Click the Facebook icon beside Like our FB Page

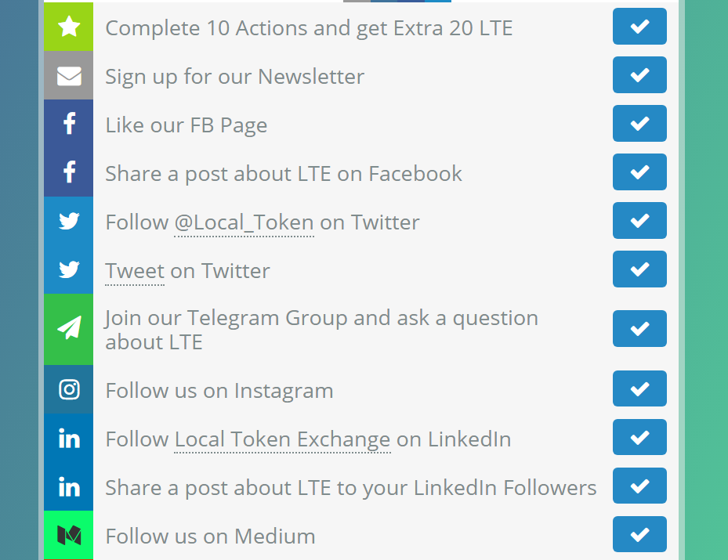tap(69, 125)
